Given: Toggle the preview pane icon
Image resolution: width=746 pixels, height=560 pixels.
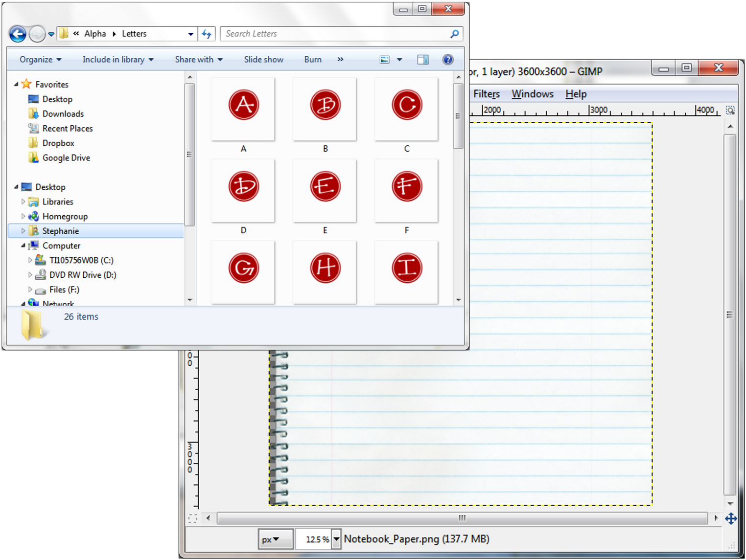Looking at the screenshot, I should [x=422, y=60].
